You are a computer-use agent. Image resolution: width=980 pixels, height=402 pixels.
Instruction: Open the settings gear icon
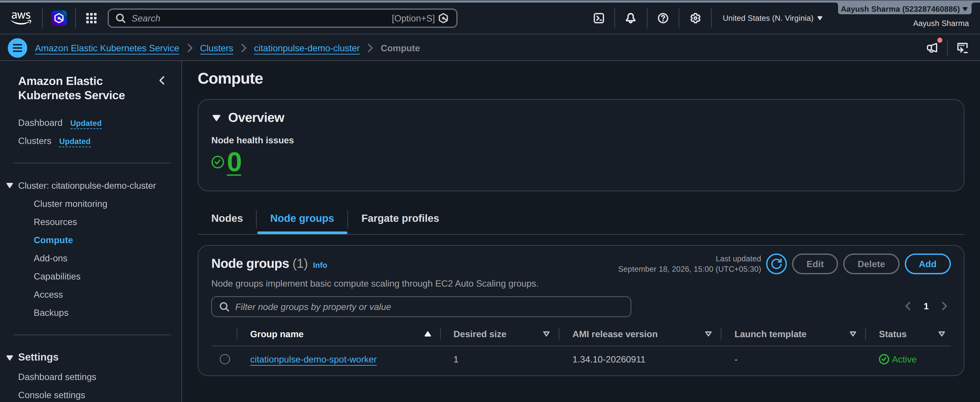pos(695,18)
